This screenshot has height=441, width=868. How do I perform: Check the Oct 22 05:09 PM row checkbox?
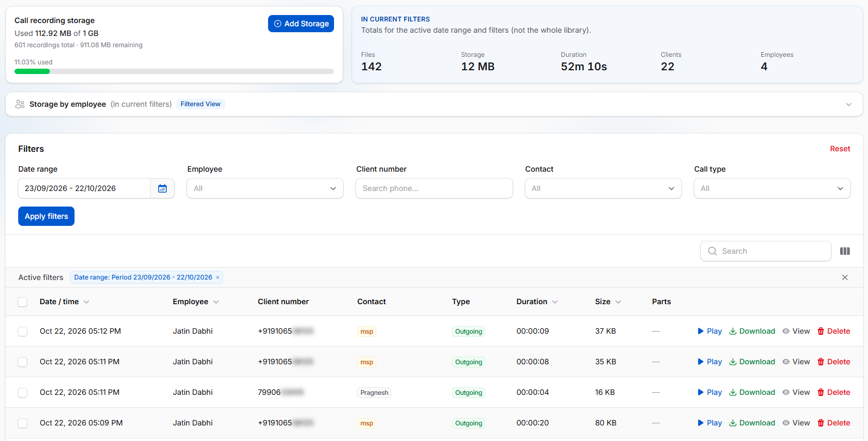[23, 423]
